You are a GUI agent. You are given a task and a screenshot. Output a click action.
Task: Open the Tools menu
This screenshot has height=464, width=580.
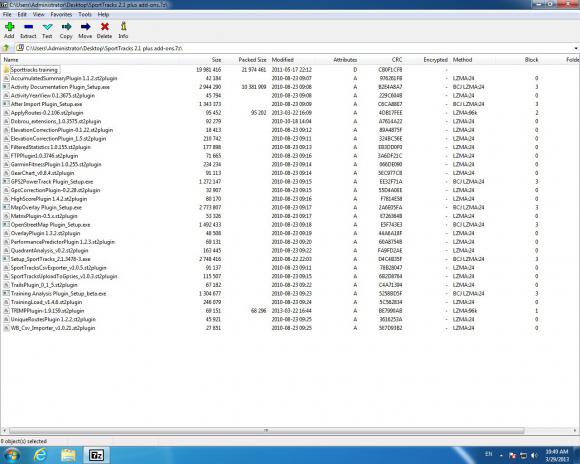pyautogui.click(x=85, y=14)
